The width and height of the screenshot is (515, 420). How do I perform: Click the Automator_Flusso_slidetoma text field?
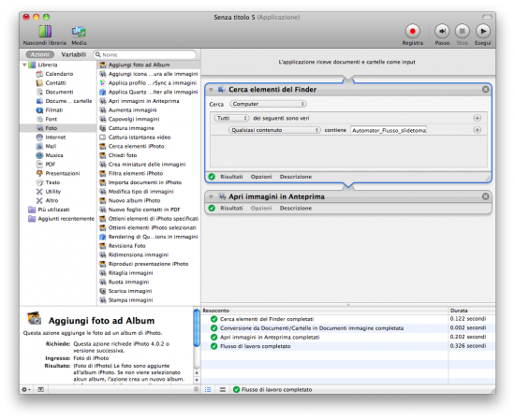(389, 130)
